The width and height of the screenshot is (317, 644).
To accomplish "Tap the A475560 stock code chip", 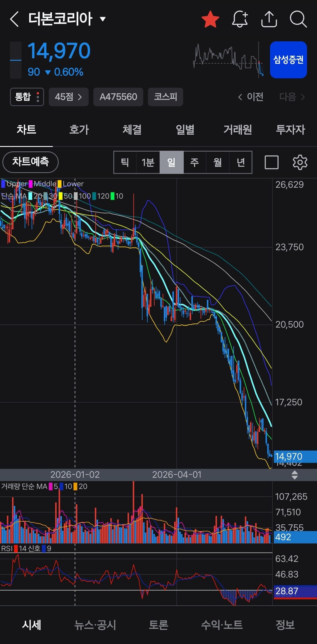I will tap(118, 97).
